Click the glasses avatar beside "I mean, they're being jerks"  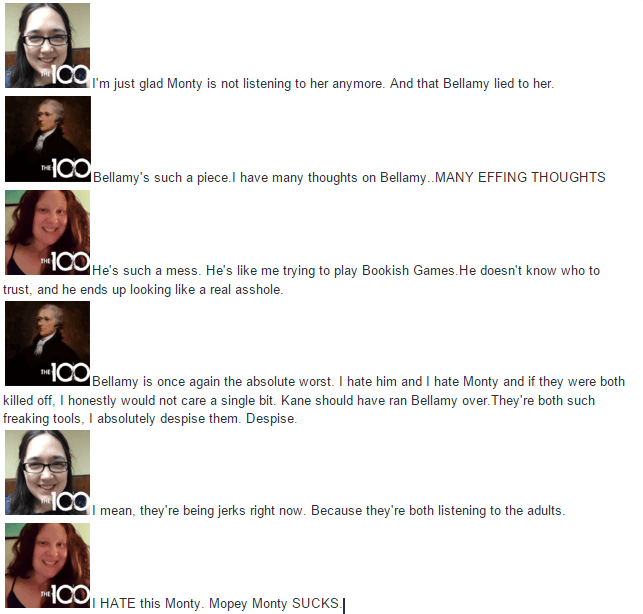pyautogui.click(x=47, y=472)
